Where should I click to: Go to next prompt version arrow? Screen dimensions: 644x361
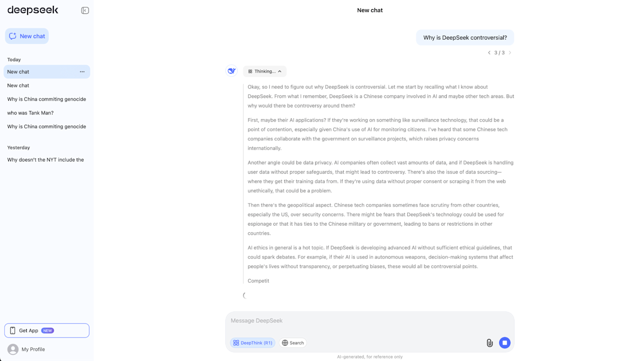coord(510,53)
